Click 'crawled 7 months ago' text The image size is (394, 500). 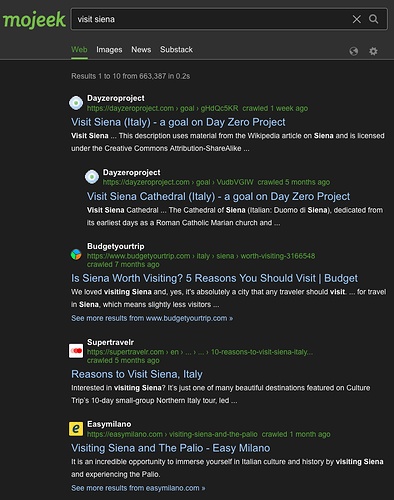click(x=123, y=264)
